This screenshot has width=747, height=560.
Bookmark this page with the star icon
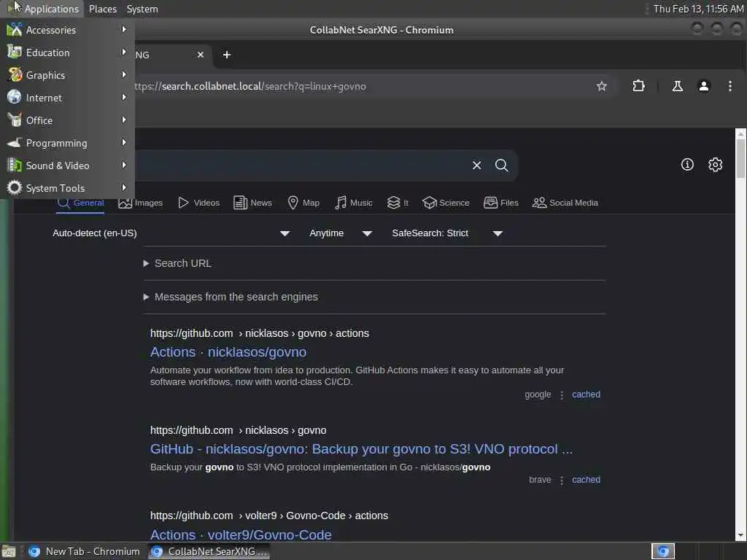602,86
